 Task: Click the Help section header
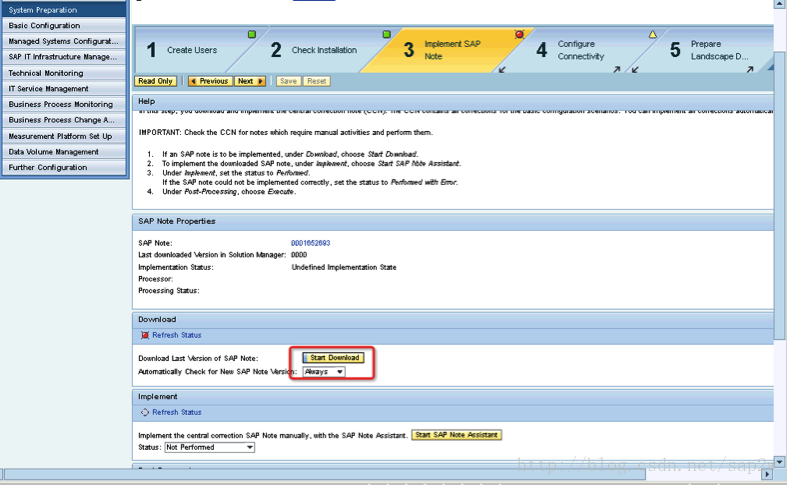(x=453, y=102)
